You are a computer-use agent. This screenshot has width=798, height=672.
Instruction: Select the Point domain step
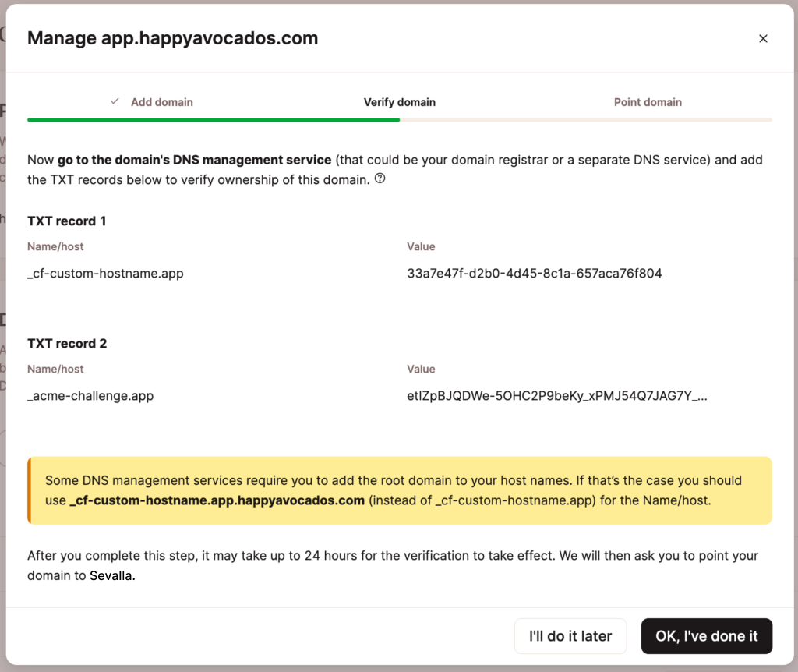[648, 102]
